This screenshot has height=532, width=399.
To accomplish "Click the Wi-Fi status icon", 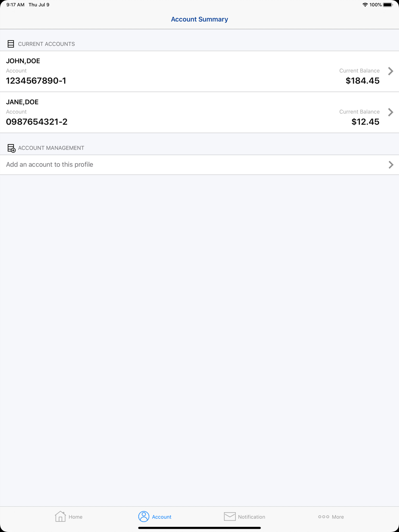I will (x=365, y=5).
